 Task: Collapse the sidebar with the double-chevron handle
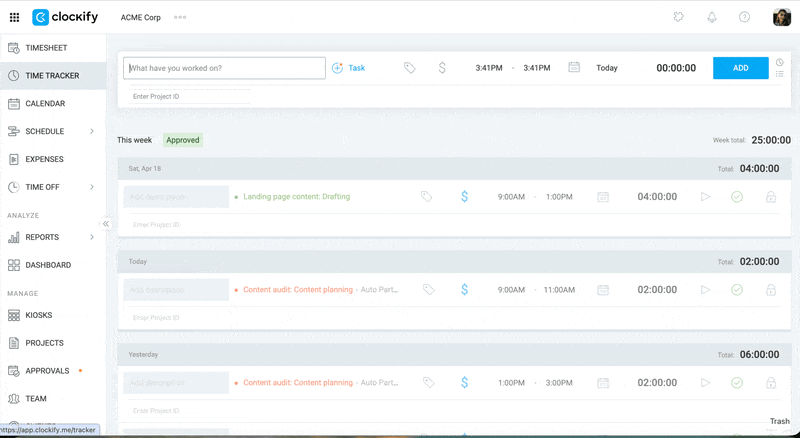click(106, 224)
